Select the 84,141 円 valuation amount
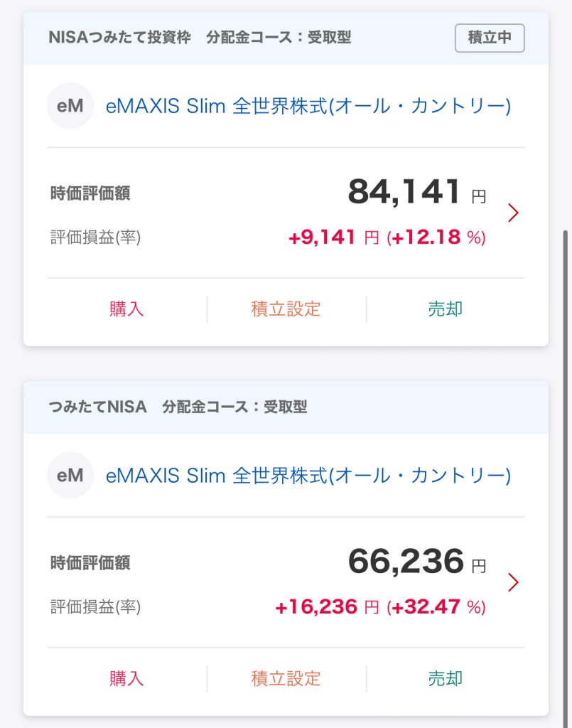The image size is (572, 728). pyautogui.click(x=416, y=192)
